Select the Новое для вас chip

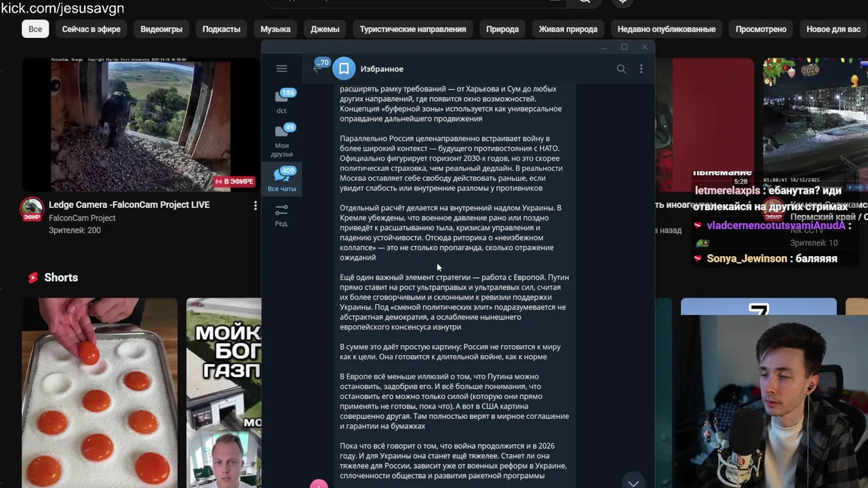833,29
